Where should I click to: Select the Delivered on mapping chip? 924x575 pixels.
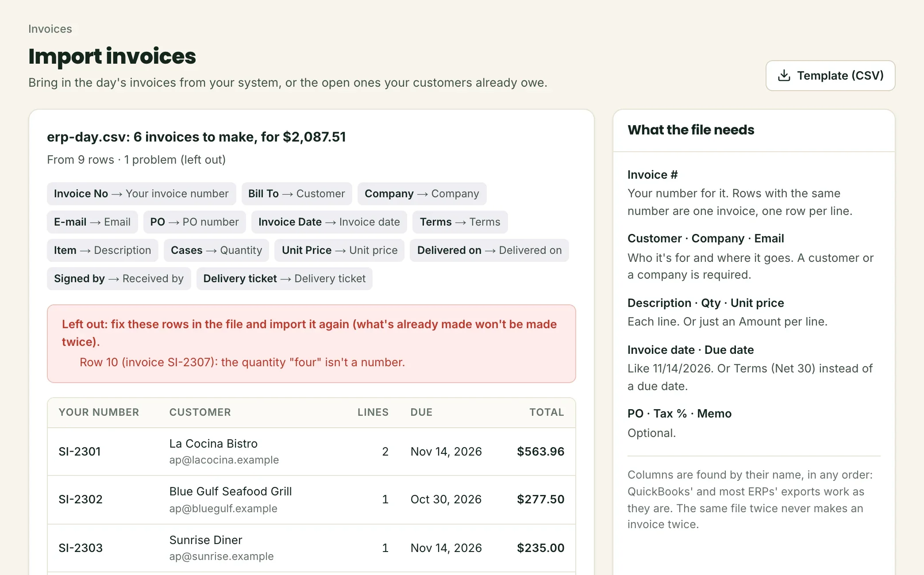click(x=489, y=250)
